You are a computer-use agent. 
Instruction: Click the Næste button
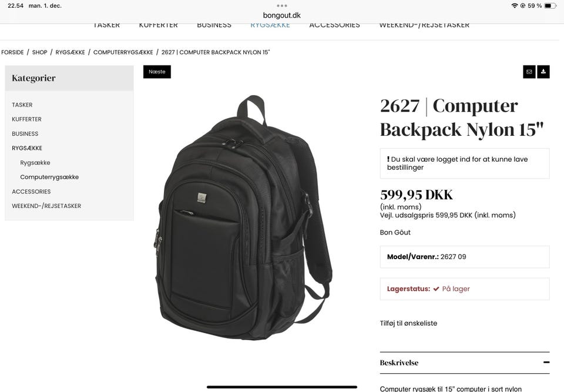(157, 72)
